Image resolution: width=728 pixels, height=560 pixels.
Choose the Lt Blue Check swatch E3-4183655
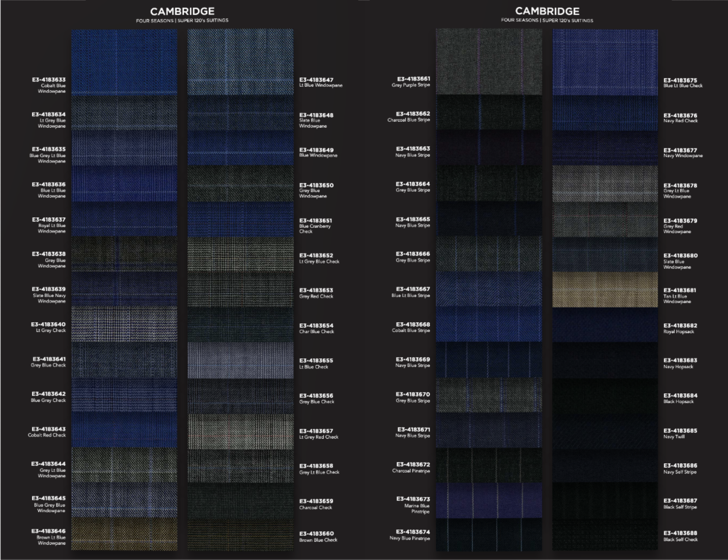[240, 360]
